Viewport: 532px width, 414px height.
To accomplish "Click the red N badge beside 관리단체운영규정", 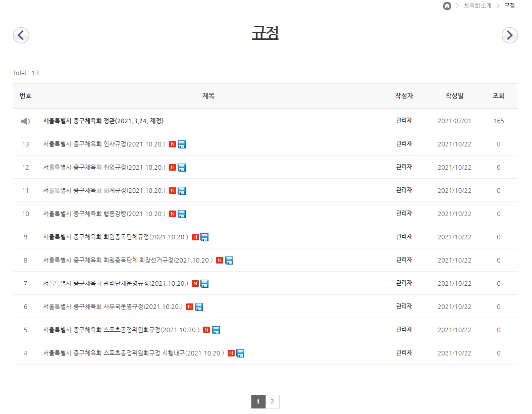I will click(195, 284).
